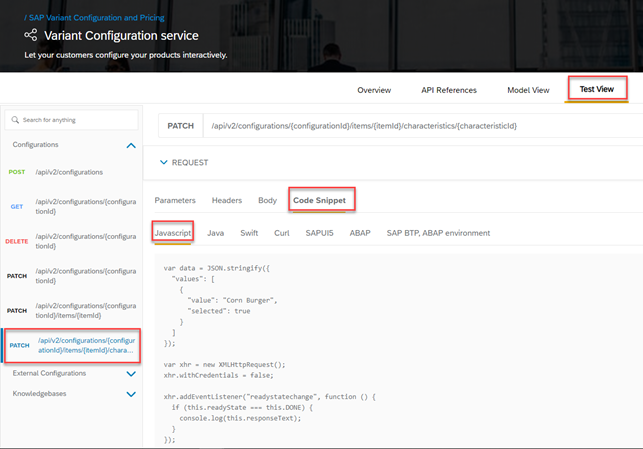Open the Code Snippet tab
This screenshot has width=643, height=449.
click(x=319, y=201)
